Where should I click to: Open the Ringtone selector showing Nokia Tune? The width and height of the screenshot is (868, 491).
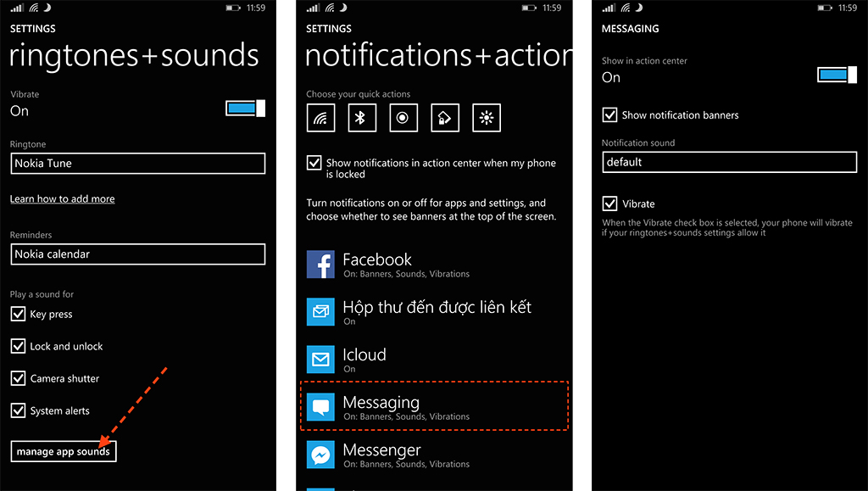(138, 164)
